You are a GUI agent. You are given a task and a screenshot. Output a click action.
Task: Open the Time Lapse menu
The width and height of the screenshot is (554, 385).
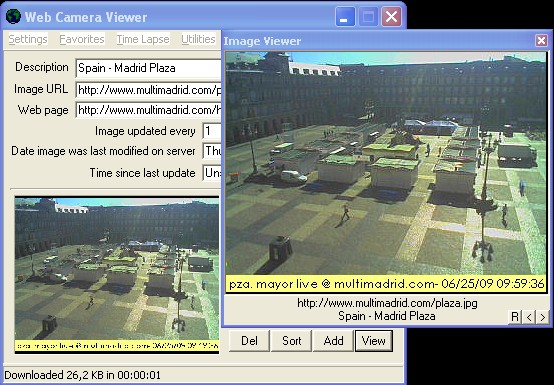click(143, 39)
